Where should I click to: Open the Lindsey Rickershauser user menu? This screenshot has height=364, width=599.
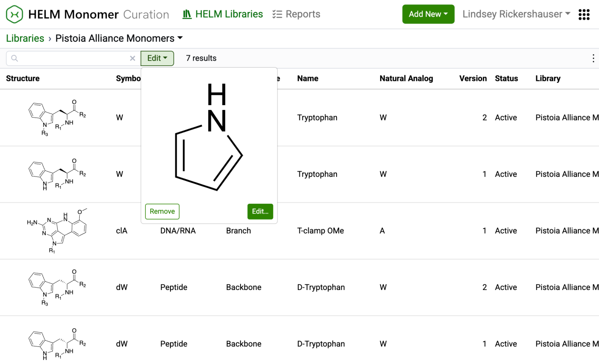[x=516, y=14]
